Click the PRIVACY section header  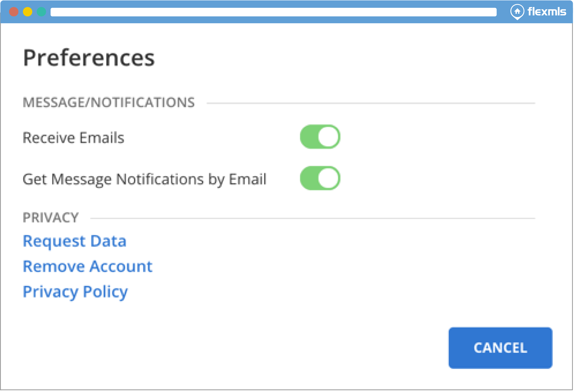51,218
